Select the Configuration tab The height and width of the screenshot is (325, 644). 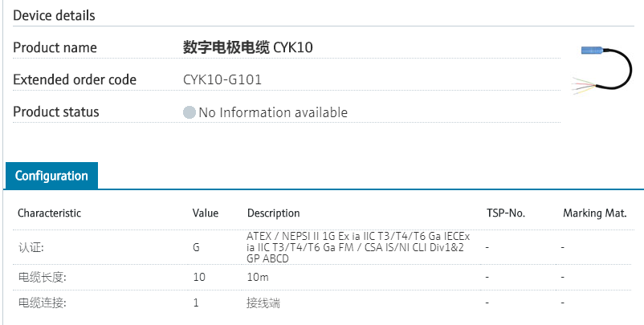click(x=51, y=176)
